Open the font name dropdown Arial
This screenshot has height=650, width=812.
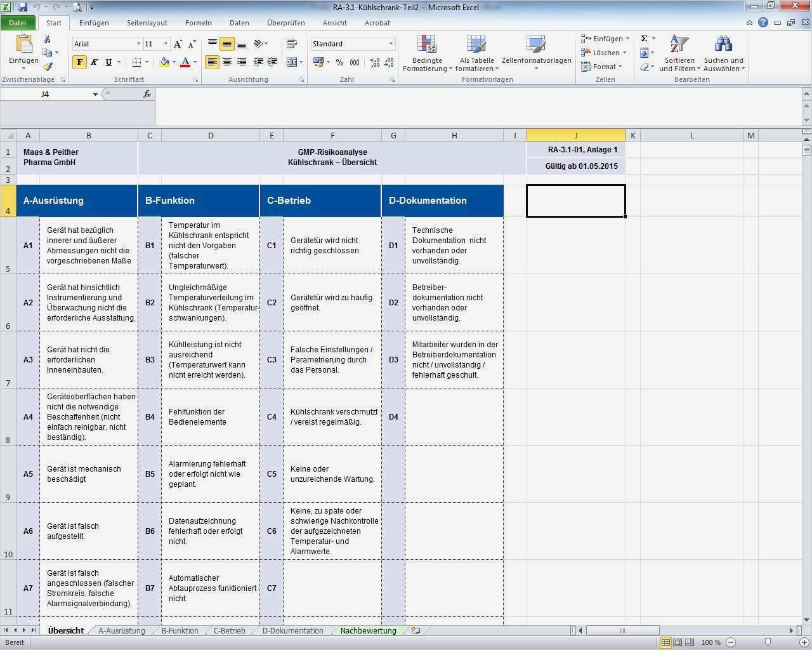click(x=138, y=44)
